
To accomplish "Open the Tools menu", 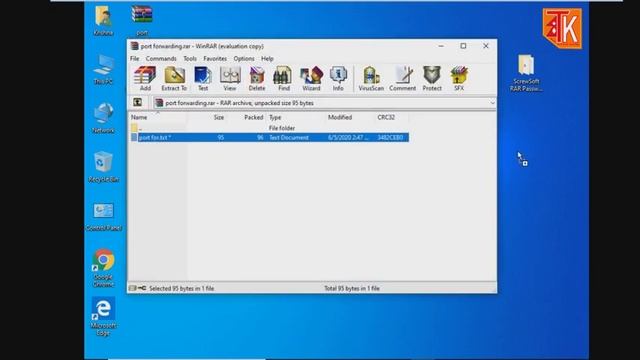I will coord(190,59).
